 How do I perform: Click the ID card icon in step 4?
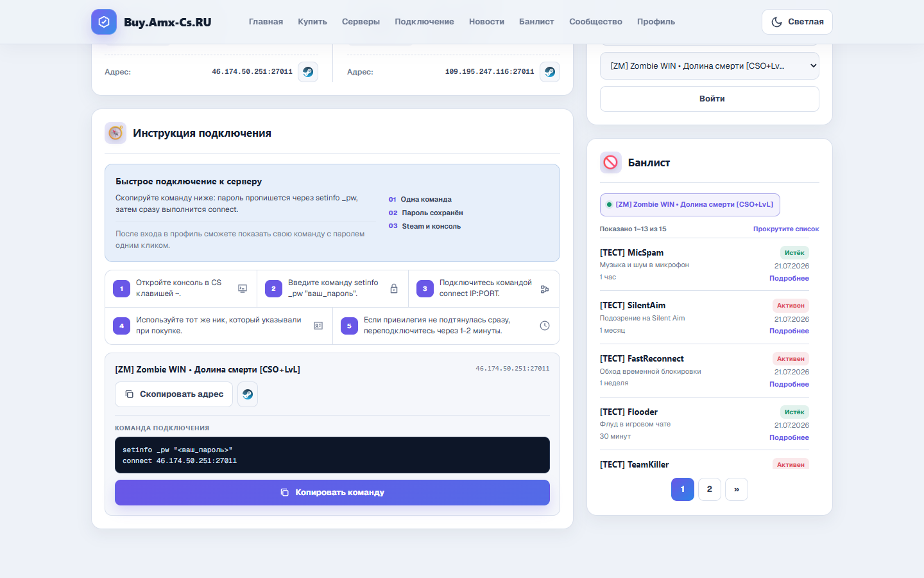318,326
